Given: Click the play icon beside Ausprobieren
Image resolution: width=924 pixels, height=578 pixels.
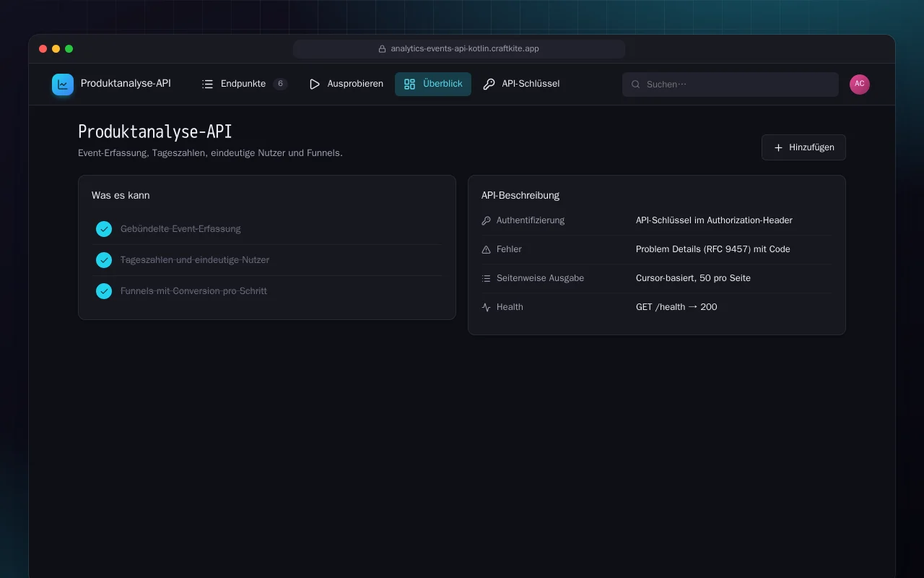Looking at the screenshot, I should coord(315,84).
